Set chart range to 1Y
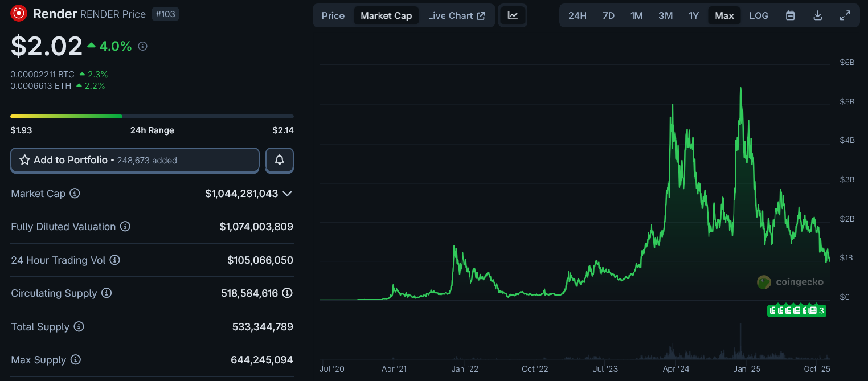868x381 pixels. click(694, 15)
